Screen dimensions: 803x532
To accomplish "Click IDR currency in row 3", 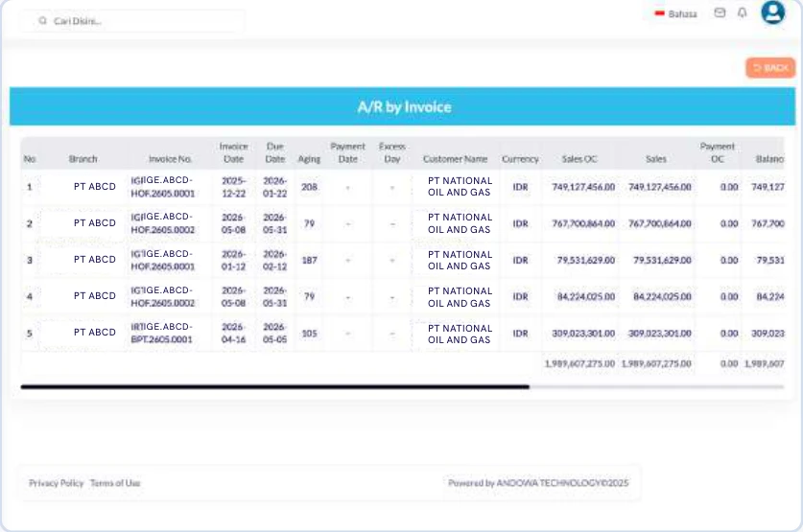I will pos(520,261).
